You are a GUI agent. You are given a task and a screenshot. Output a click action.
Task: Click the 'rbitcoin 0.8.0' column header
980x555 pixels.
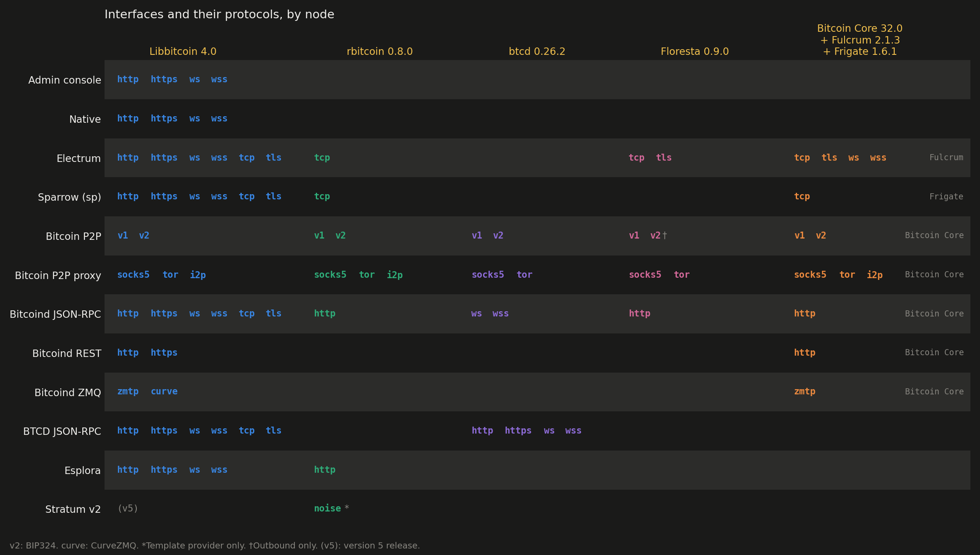pyautogui.click(x=379, y=51)
